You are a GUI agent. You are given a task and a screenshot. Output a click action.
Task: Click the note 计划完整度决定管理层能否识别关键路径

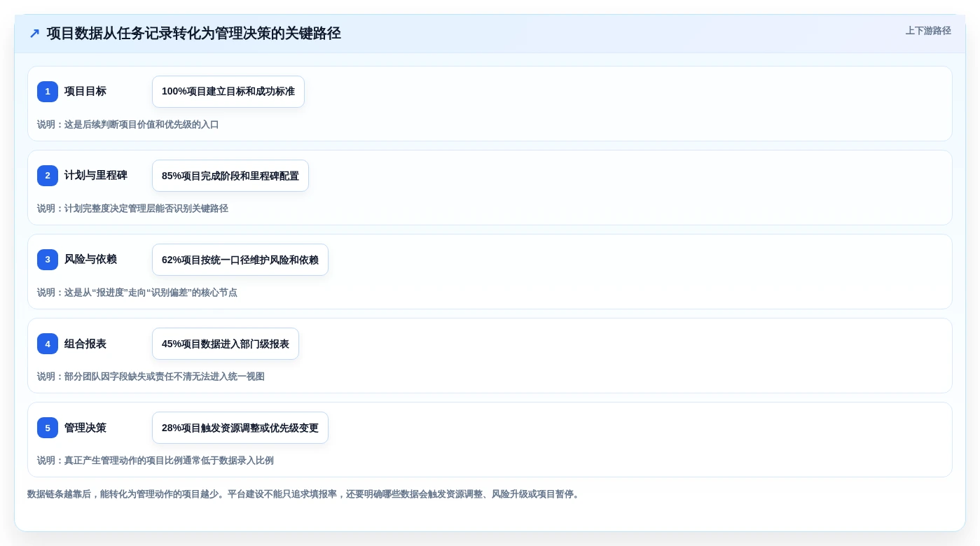pos(132,209)
